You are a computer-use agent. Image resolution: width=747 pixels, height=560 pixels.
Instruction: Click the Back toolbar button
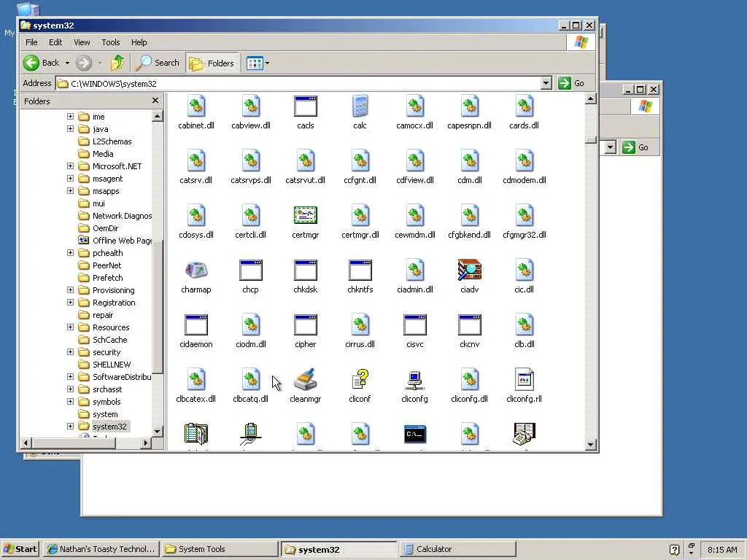(42, 63)
